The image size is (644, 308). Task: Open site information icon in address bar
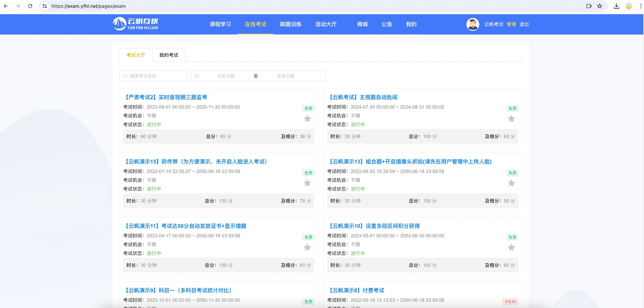coord(45,6)
